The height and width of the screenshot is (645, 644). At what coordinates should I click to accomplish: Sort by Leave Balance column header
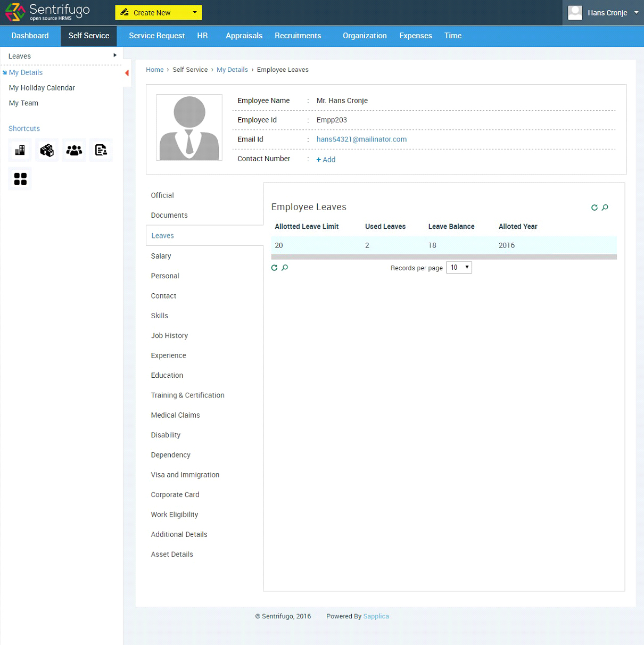451,227
